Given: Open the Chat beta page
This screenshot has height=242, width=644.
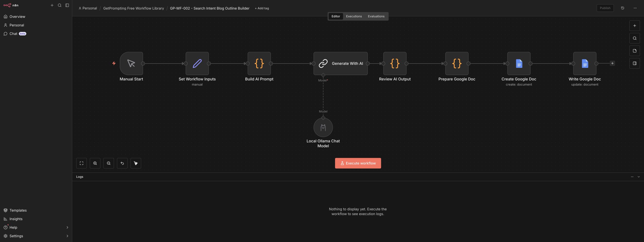Looking at the screenshot, I should coord(36,34).
